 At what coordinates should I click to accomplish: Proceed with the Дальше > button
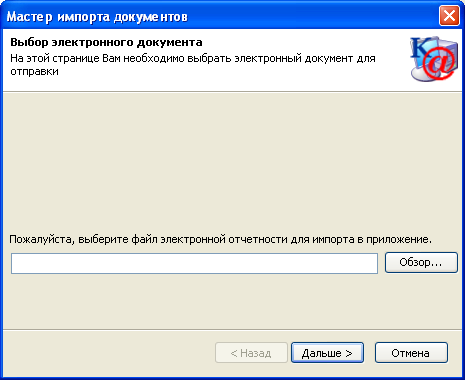(x=327, y=353)
